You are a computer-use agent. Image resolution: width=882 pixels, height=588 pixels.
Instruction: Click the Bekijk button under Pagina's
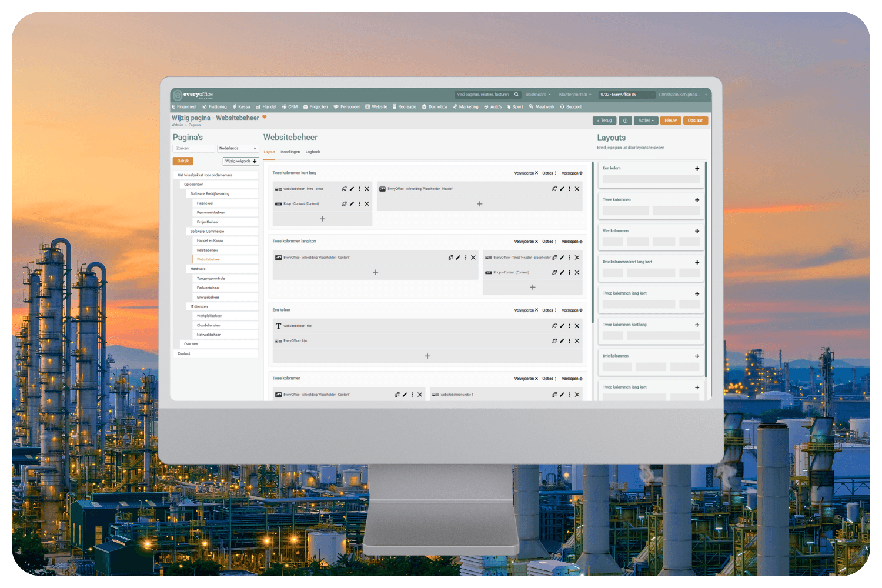[183, 161]
